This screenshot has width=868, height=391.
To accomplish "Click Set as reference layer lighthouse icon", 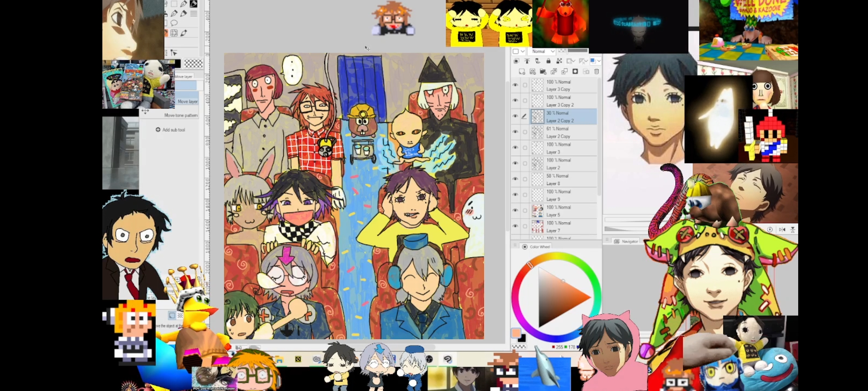I will [x=527, y=61].
